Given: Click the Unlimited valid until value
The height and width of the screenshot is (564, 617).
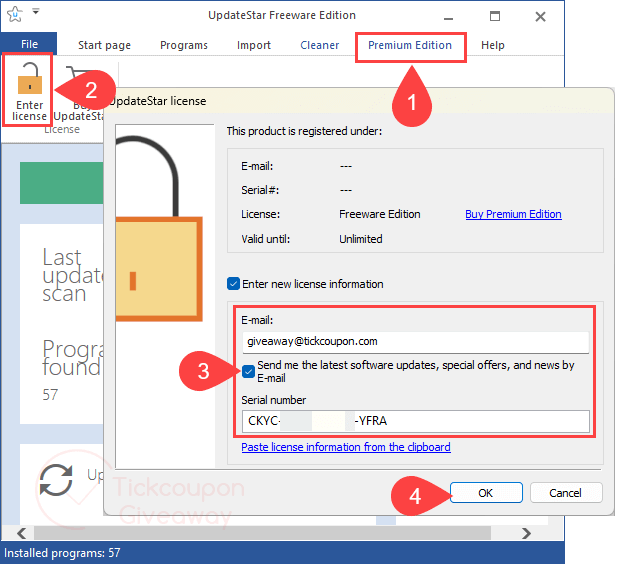Looking at the screenshot, I should (361, 239).
